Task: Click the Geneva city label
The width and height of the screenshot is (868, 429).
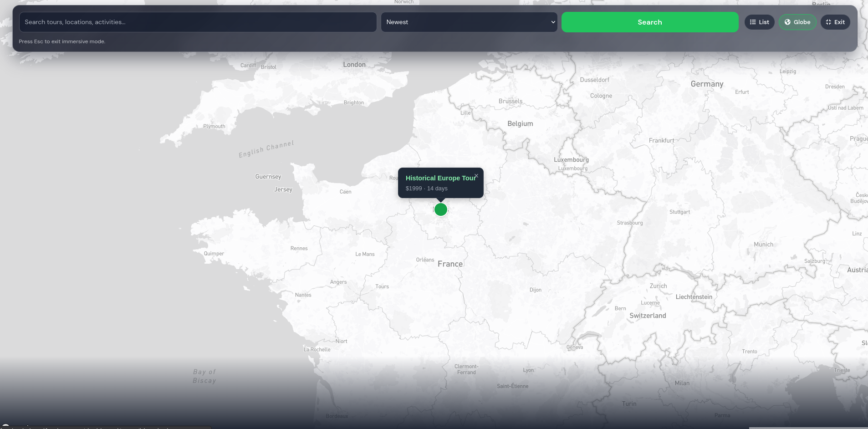Action: (575, 347)
